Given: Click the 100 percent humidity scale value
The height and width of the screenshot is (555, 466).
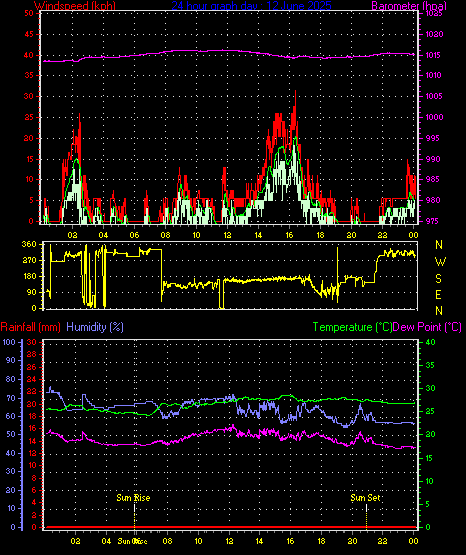Looking at the screenshot, I should pos(9,342).
